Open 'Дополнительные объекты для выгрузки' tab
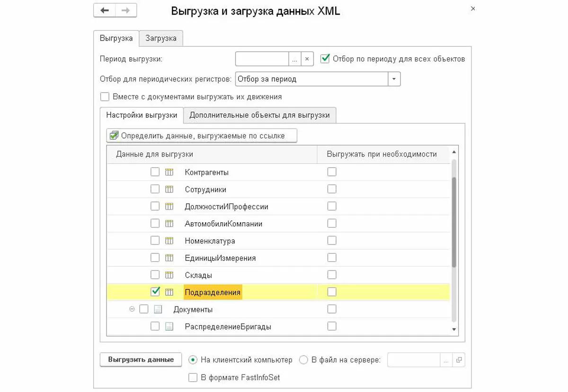 point(259,115)
